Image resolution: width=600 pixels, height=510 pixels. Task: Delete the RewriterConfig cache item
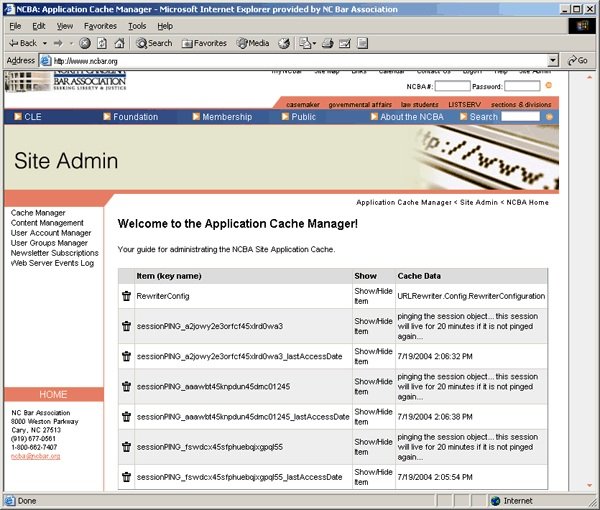pos(126,296)
